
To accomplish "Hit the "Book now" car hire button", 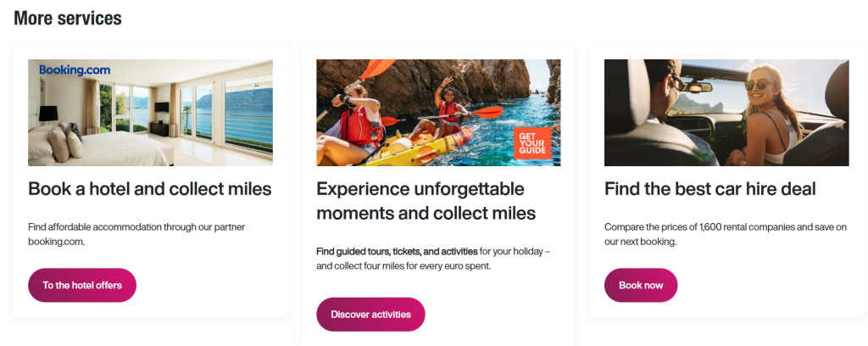I will point(641,285).
